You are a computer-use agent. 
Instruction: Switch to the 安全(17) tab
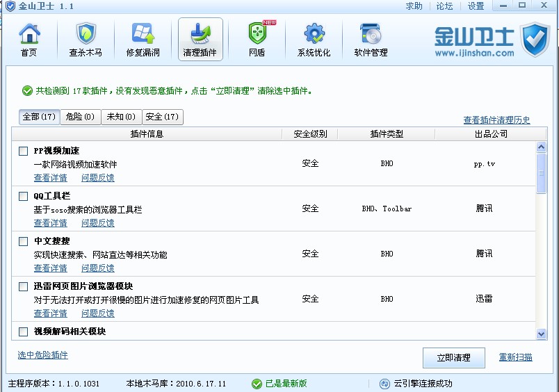(x=163, y=117)
